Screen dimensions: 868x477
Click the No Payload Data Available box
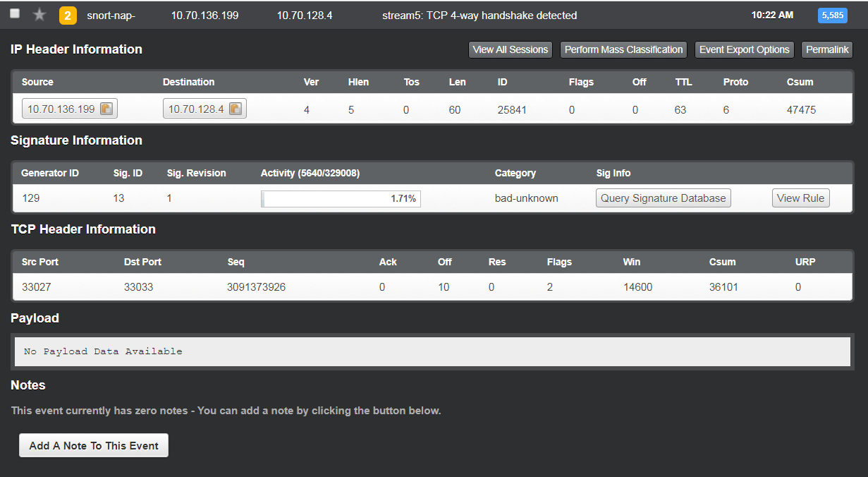432,351
